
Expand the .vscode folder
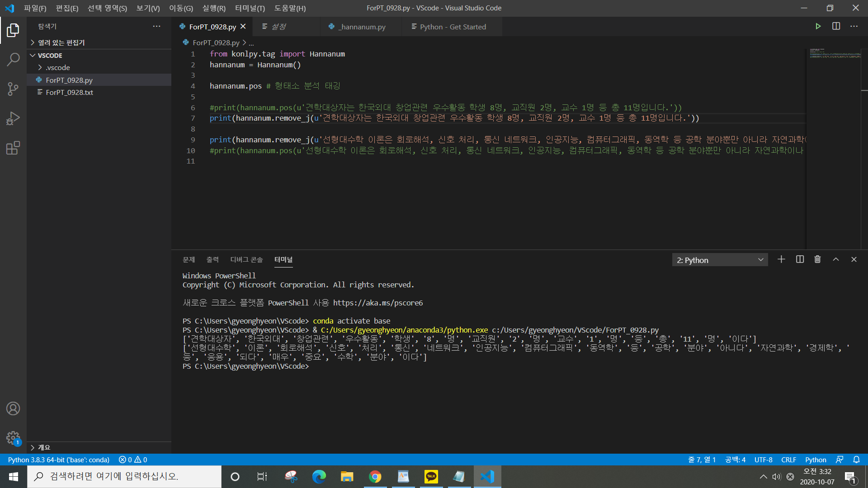point(58,67)
